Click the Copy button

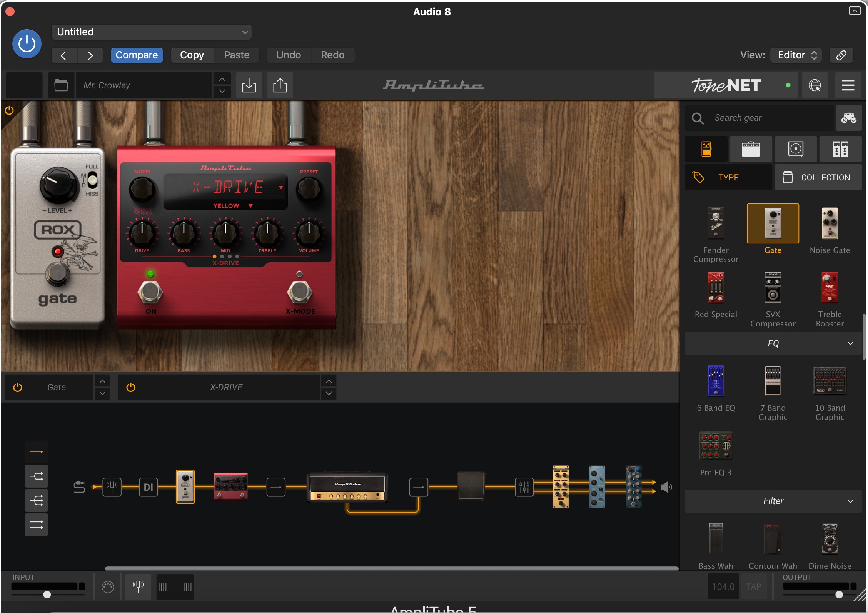point(192,55)
